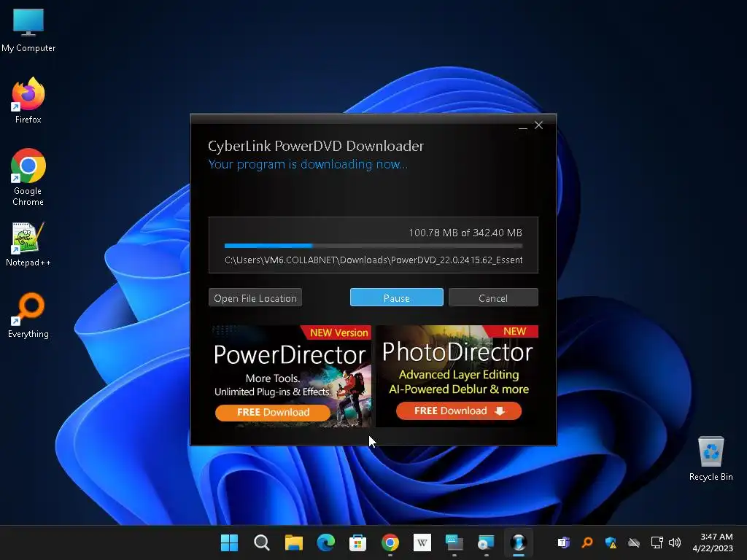The width and height of the screenshot is (747, 560).
Task: Click the CyberLink PowerDVD Downloader title text
Action: pos(316,146)
